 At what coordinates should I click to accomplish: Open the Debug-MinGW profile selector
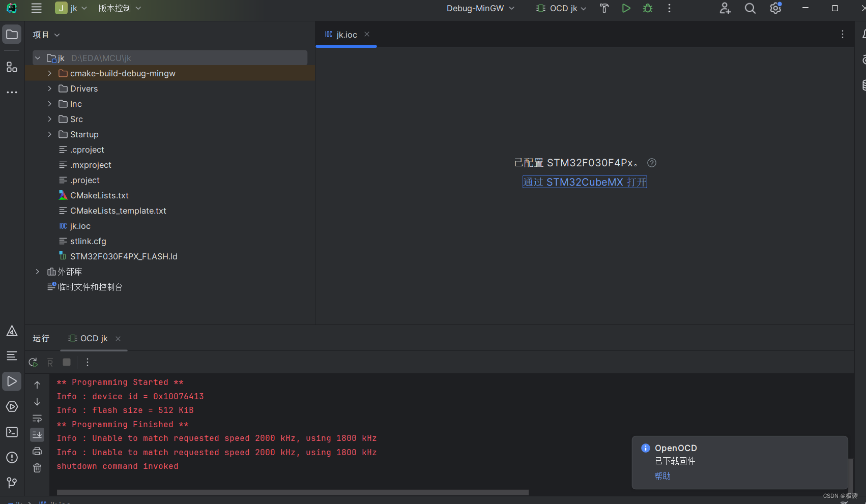480,8
